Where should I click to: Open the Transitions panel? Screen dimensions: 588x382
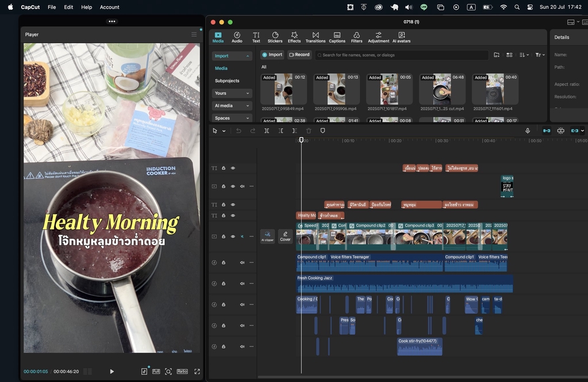point(315,37)
